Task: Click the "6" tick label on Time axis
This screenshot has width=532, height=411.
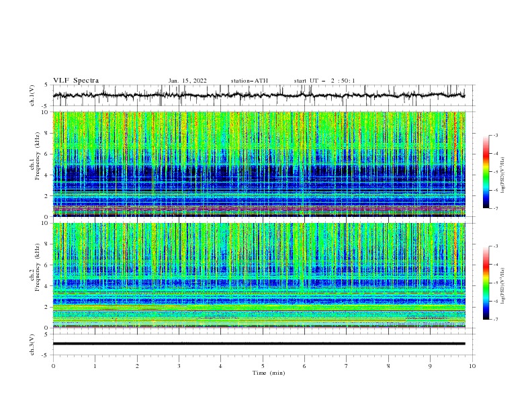Action: coord(304,366)
